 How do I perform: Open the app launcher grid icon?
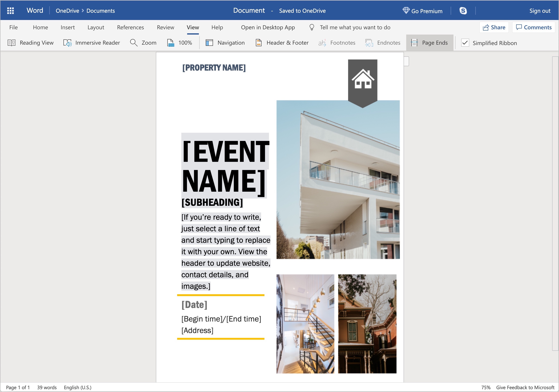click(x=11, y=11)
